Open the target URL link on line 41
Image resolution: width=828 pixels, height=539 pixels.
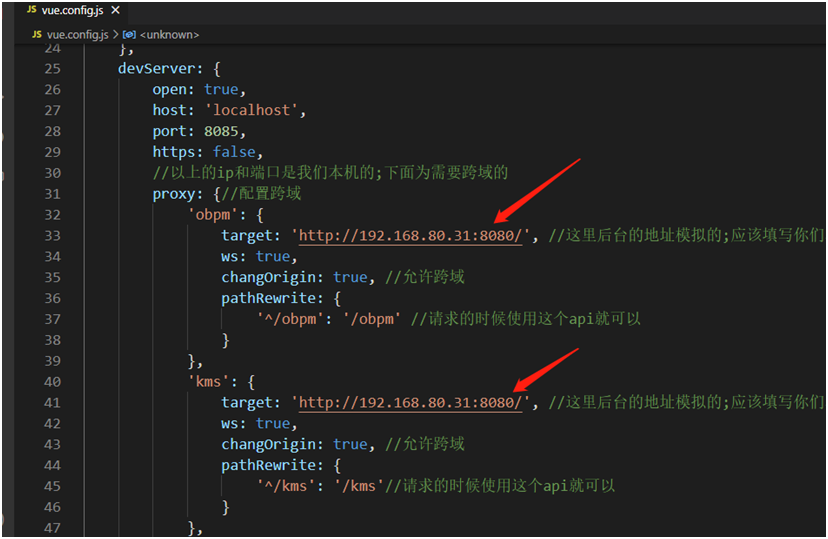(x=410, y=403)
